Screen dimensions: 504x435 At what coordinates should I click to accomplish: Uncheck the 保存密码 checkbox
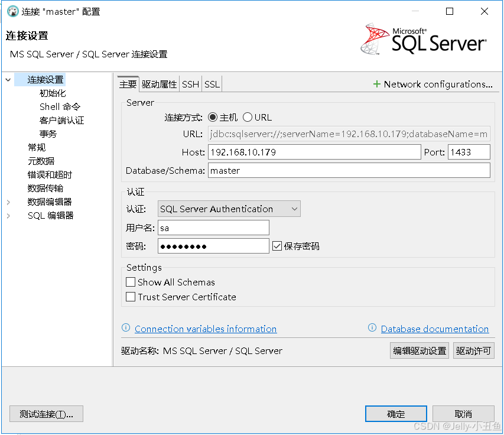pos(277,246)
